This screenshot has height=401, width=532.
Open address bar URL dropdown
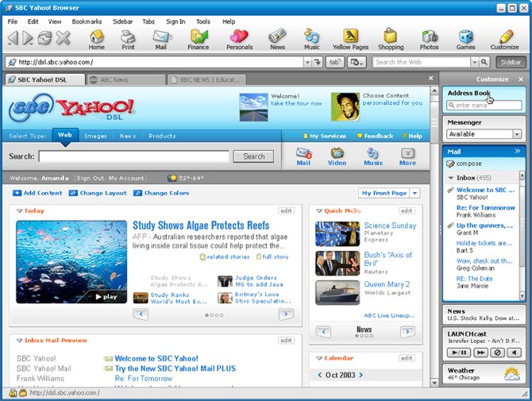307,62
